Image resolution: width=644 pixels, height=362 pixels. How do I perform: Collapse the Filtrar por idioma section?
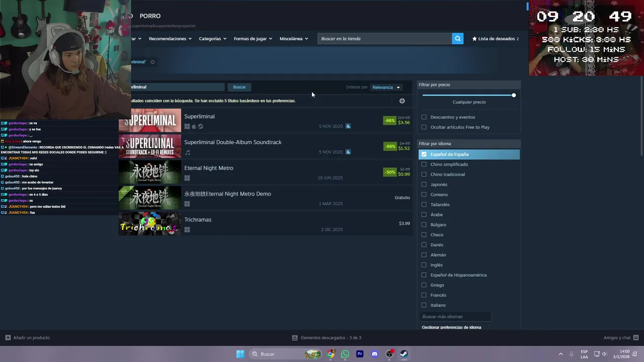[468, 144]
